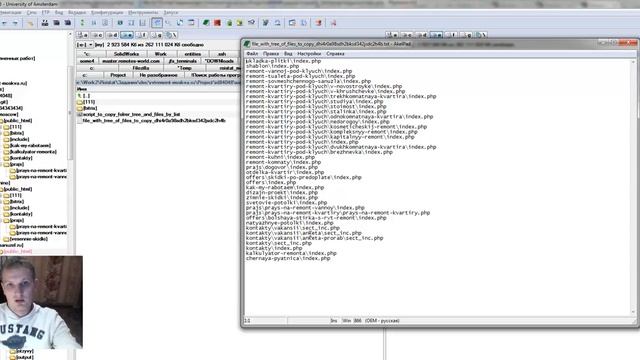Launch AkelPad via green notepad toolbar icon
Screen dimensions: 640x360
[x=206, y=23]
